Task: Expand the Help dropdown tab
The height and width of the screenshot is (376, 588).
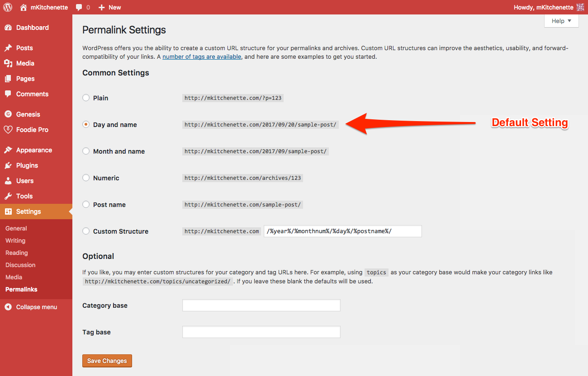Action: click(561, 21)
